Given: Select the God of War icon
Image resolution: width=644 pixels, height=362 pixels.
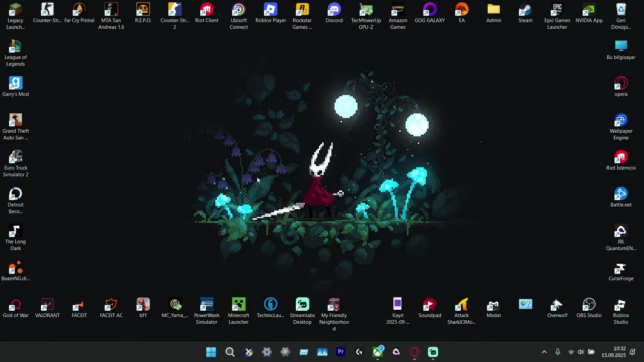Looking at the screenshot, I should pyautogui.click(x=16, y=308).
